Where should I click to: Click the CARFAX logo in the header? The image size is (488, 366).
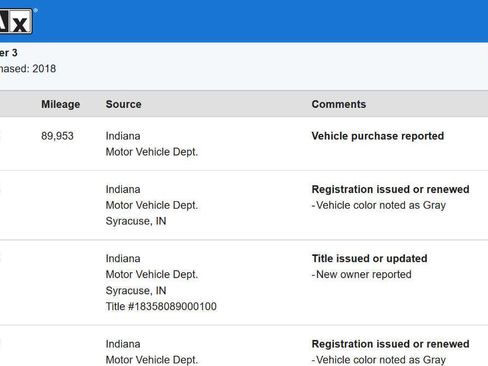point(16,21)
